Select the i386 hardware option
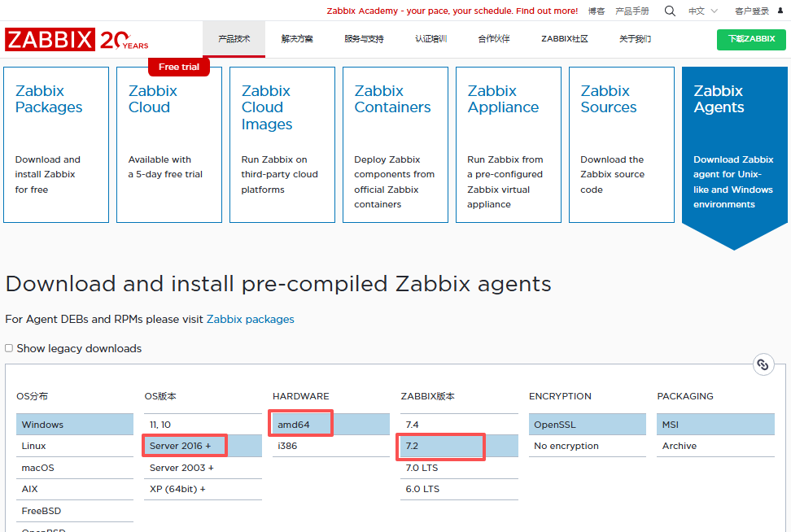 click(x=287, y=446)
